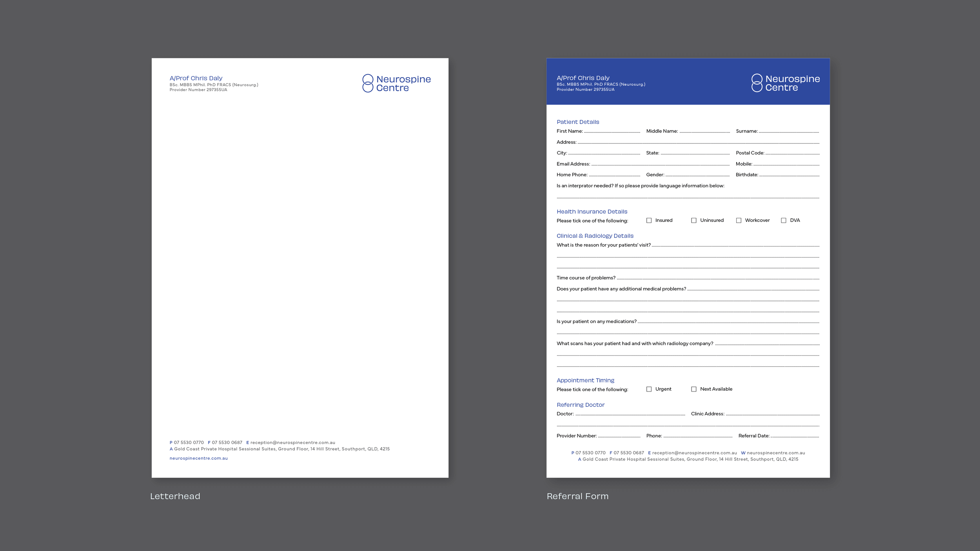
Task: Open the neurospinecentre.com.au link on the letterhead
Action: (x=198, y=458)
